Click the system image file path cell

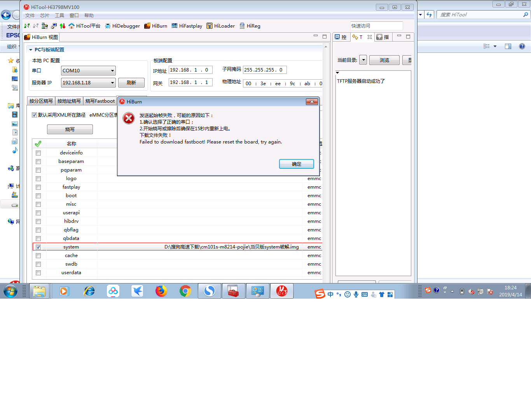pos(200,247)
